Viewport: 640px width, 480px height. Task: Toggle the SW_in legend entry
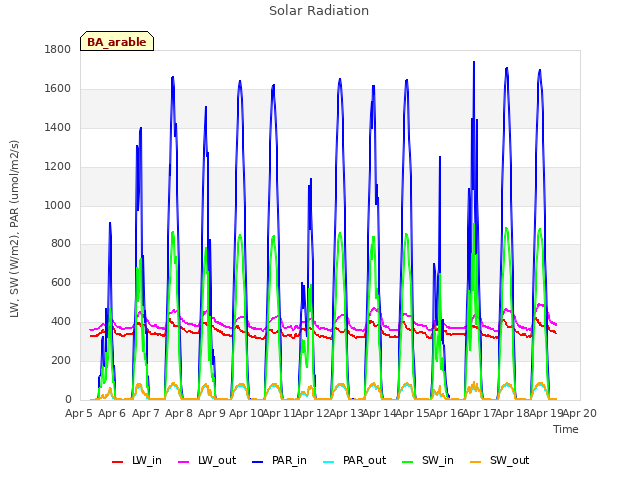(428, 461)
